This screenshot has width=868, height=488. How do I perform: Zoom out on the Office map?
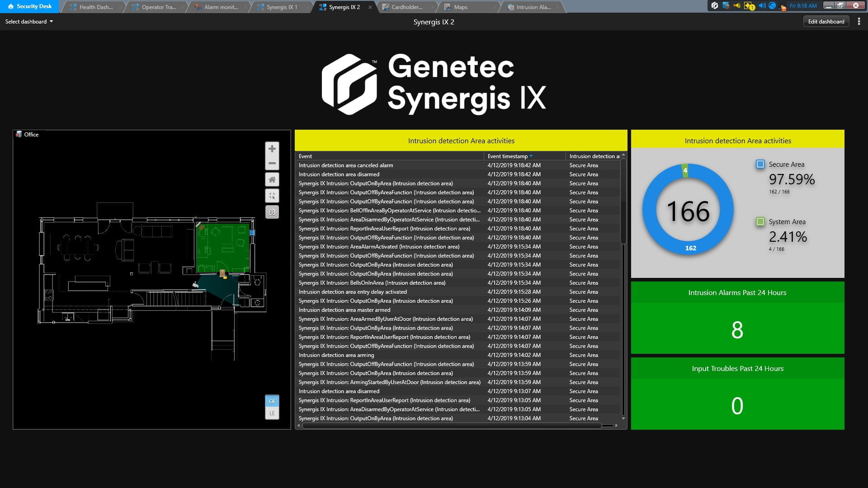point(272,163)
